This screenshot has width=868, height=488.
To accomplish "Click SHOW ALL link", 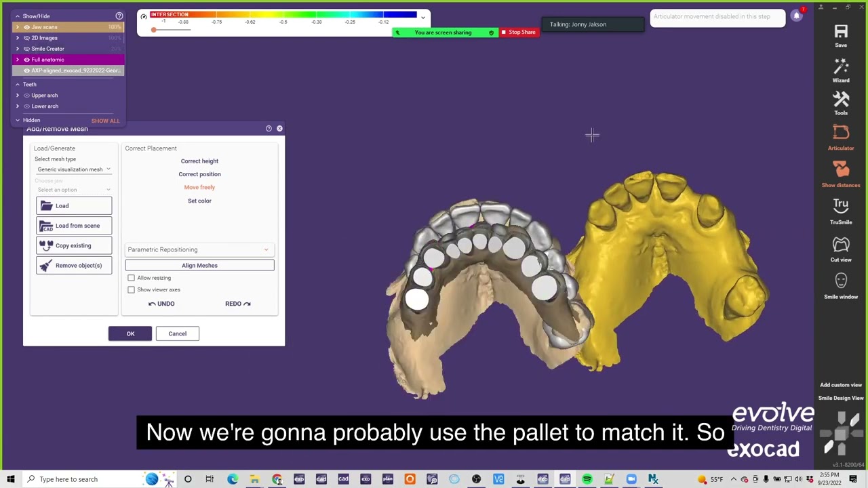I will pyautogui.click(x=105, y=121).
